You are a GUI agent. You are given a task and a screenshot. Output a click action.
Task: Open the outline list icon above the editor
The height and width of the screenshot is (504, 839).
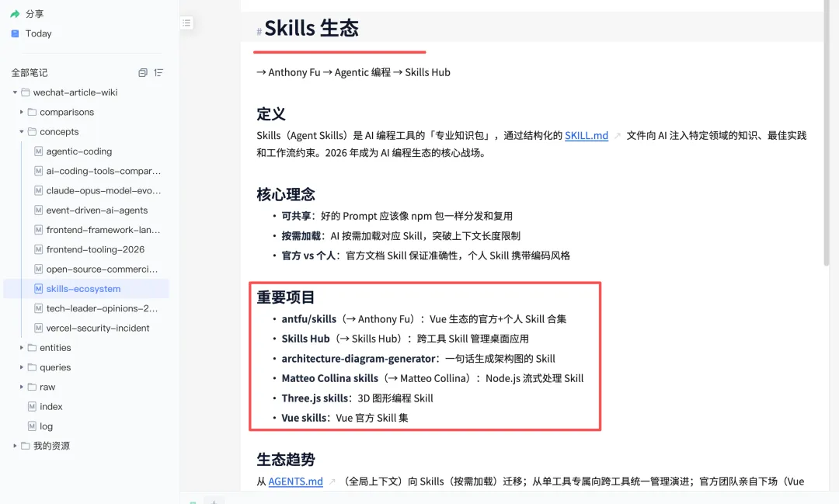(186, 23)
